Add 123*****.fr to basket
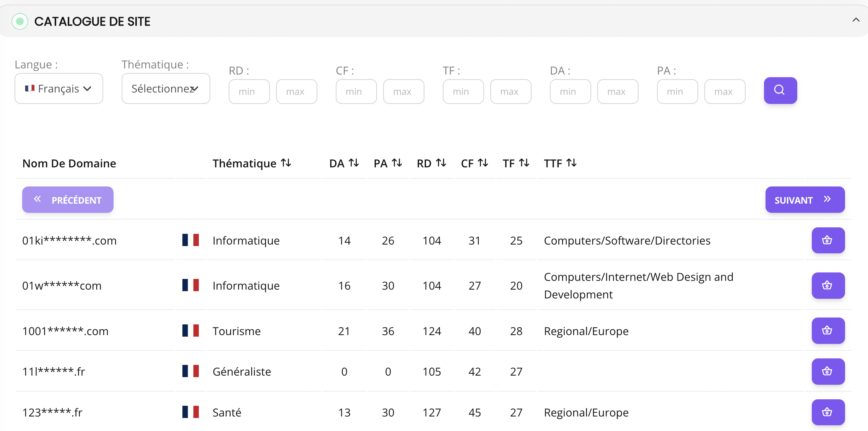The height and width of the screenshot is (431, 868). coord(828,412)
